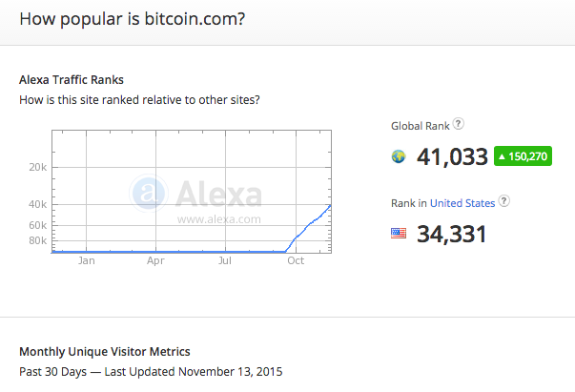Click the US flag icon
This screenshot has height=392, width=575.
(x=399, y=234)
